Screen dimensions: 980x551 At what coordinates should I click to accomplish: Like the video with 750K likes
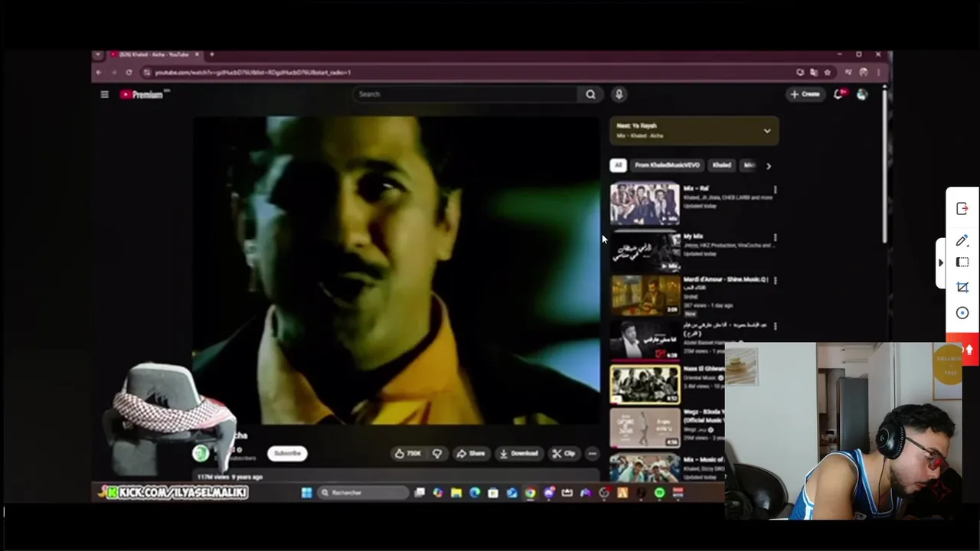(x=408, y=453)
